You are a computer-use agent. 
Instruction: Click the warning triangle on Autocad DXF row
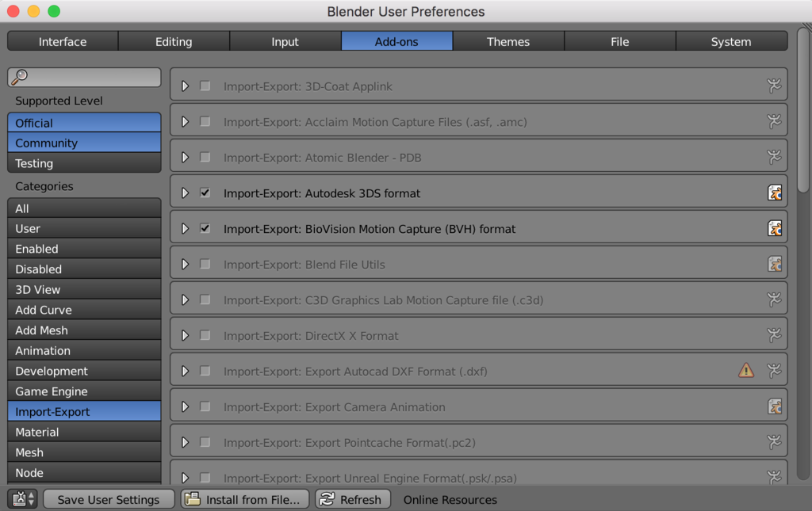coord(745,370)
